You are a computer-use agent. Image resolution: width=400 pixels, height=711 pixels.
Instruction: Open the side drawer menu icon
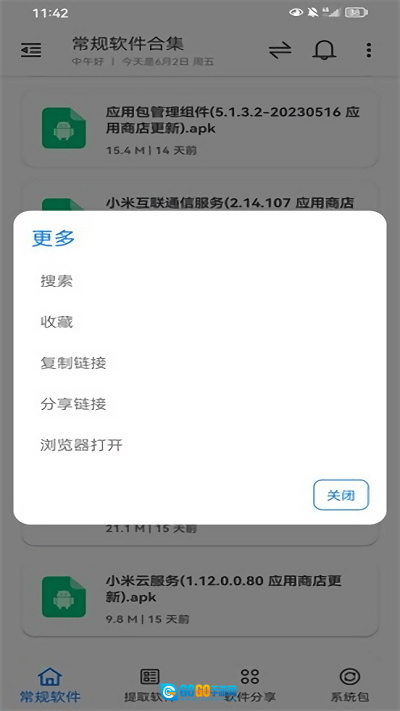click(x=31, y=50)
